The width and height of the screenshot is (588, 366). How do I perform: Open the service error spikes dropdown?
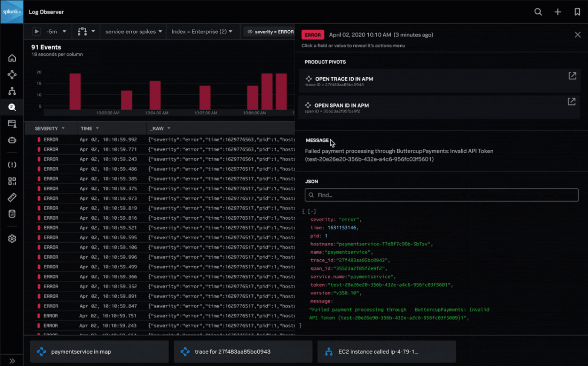(x=134, y=32)
